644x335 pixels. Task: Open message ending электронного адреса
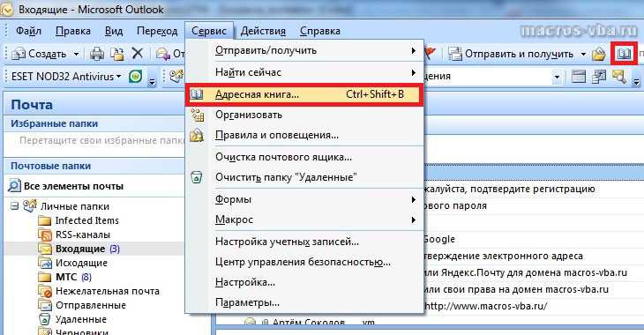pyautogui.click(x=503, y=256)
